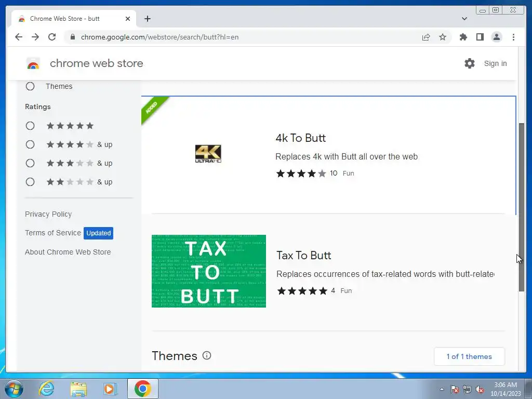Open Windows Media Player from taskbar
Screen dimensions: 532x399
(110, 389)
